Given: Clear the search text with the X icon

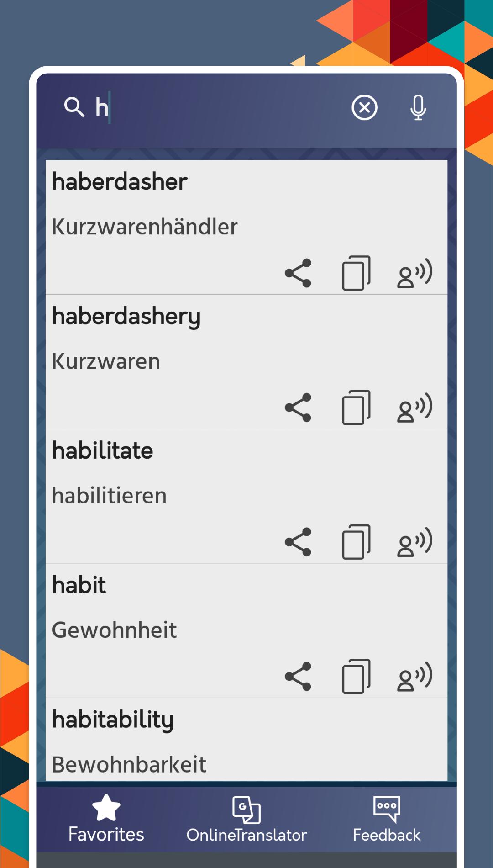Looking at the screenshot, I should pyautogui.click(x=364, y=108).
